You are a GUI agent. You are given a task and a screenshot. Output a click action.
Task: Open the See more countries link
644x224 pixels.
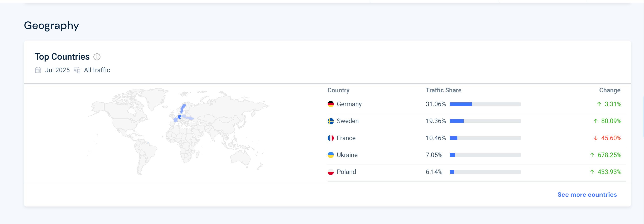(587, 195)
